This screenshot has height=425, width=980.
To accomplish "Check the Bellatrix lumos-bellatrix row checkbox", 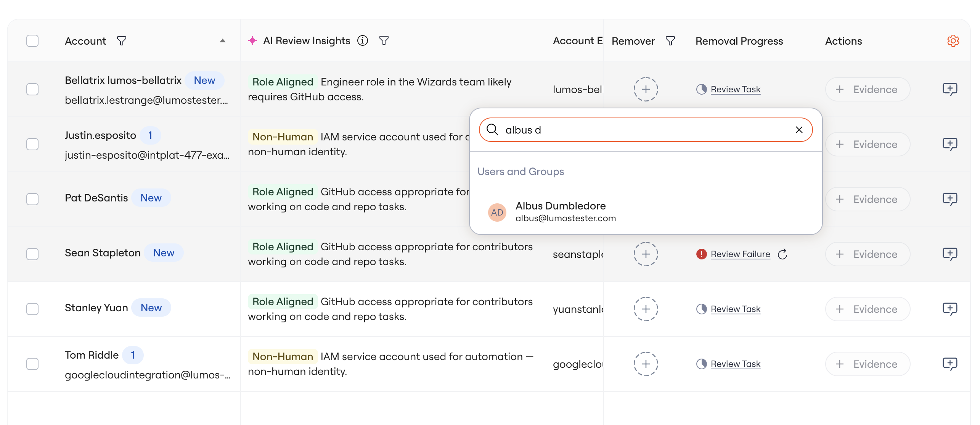I will coord(32,89).
